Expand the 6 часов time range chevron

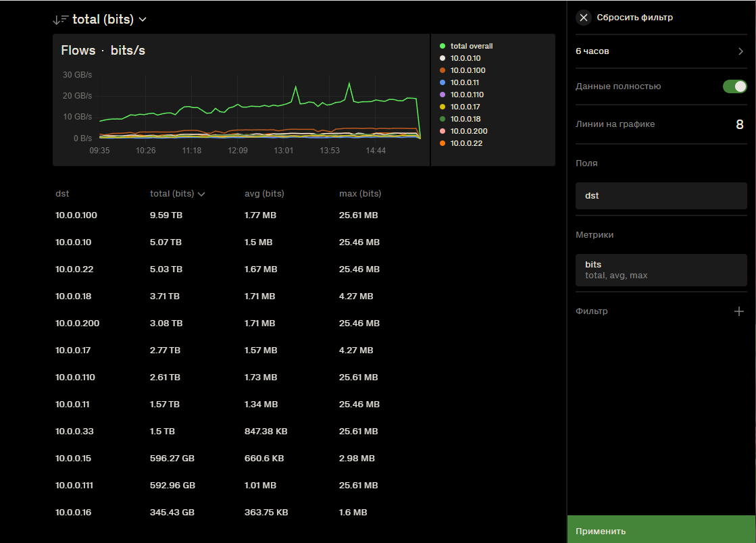tap(740, 51)
